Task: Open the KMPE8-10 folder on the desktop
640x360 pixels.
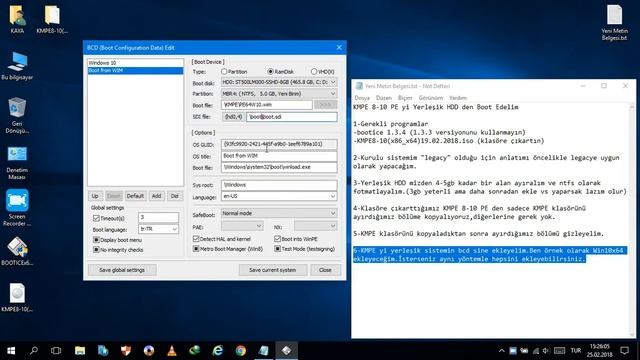Action: [x=52, y=19]
